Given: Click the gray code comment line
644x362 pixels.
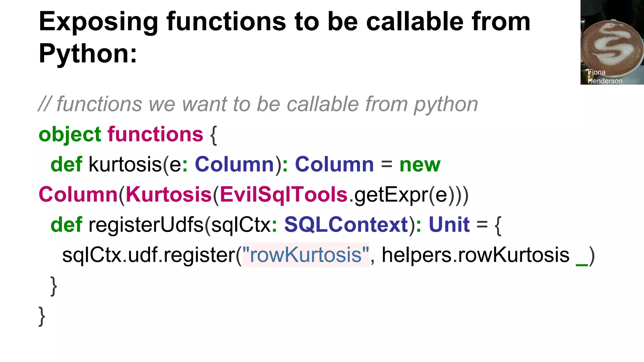Looking at the screenshot, I should (x=258, y=104).
